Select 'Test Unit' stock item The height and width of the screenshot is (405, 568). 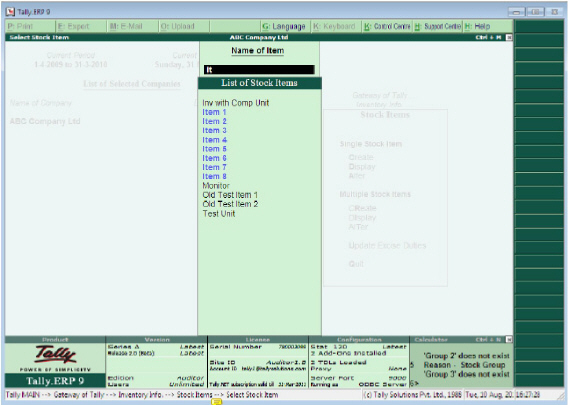(219, 214)
